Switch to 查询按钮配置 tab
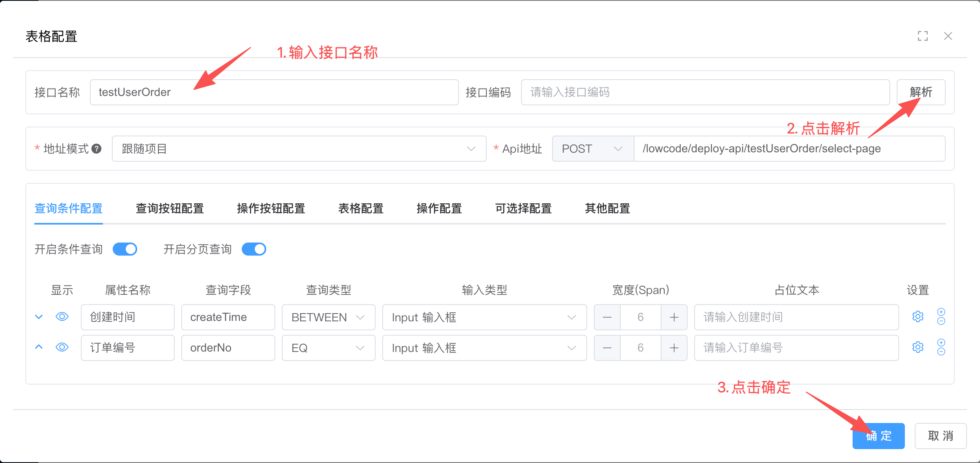The height and width of the screenshot is (463, 980). tap(169, 209)
